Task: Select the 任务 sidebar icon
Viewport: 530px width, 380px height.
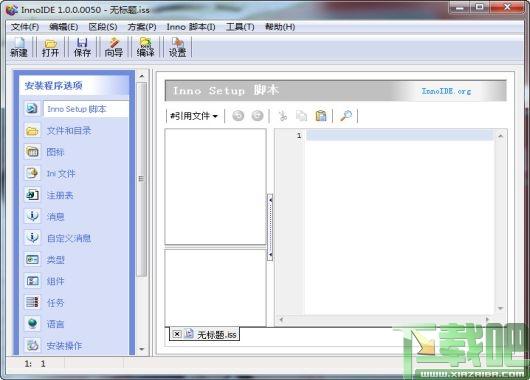Action: [32, 303]
